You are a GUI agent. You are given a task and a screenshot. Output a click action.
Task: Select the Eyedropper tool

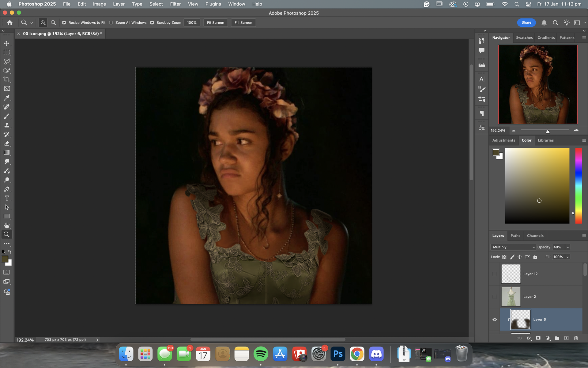tap(6, 98)
